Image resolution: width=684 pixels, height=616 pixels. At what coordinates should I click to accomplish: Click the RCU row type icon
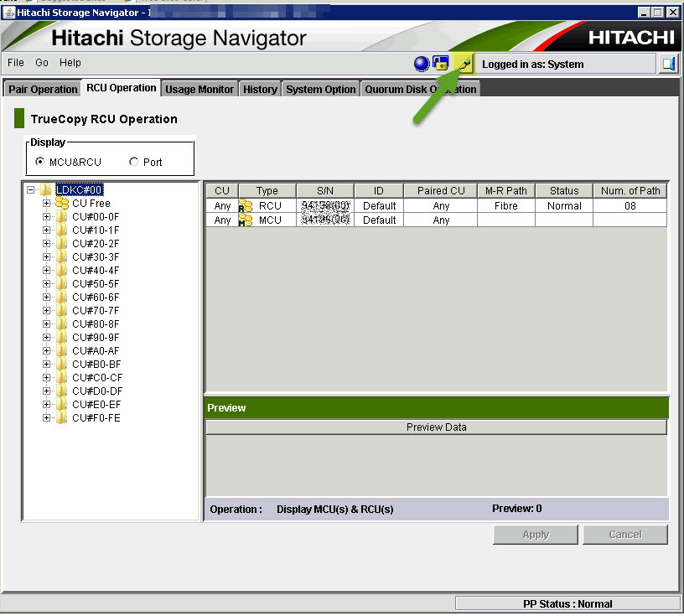pyautogui.click(x=245, y=206)
